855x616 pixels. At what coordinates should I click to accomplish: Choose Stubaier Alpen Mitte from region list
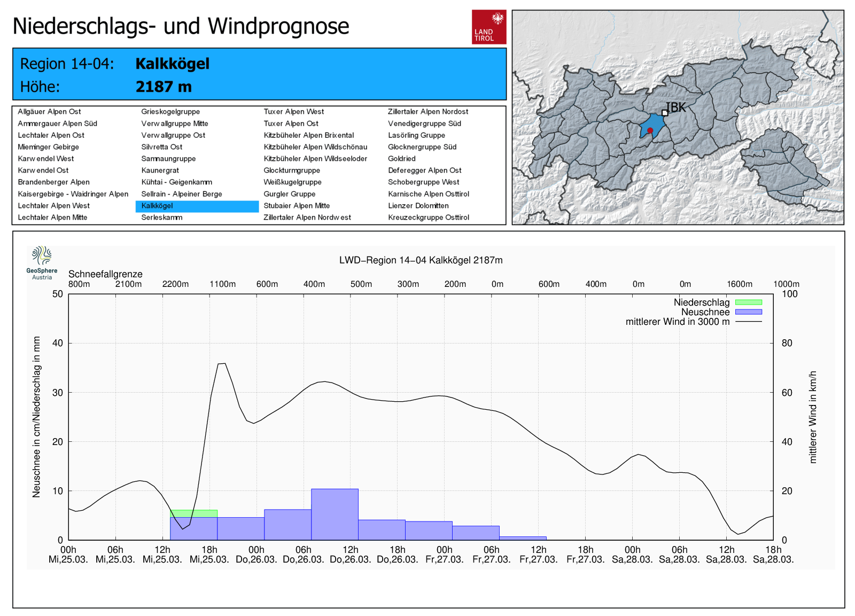297,206
